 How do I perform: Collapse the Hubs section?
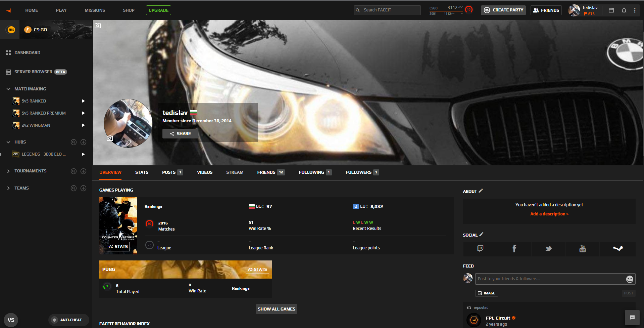click(x=8, y=142)
